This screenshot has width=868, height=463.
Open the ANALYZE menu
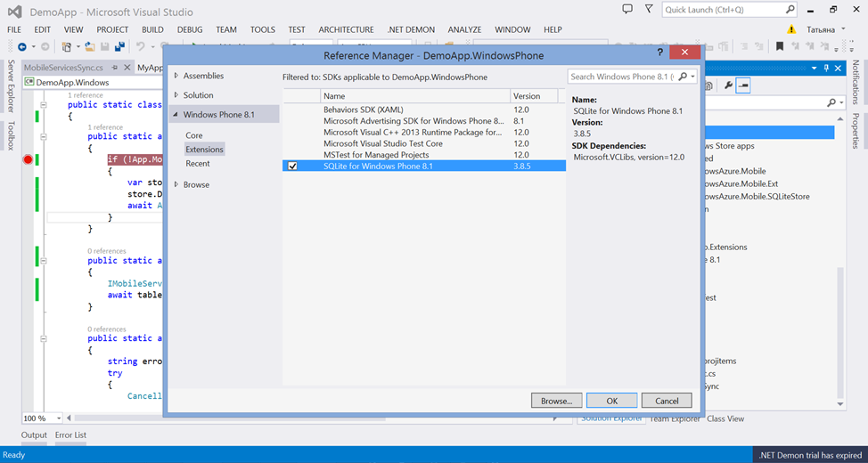coord(464,30)
